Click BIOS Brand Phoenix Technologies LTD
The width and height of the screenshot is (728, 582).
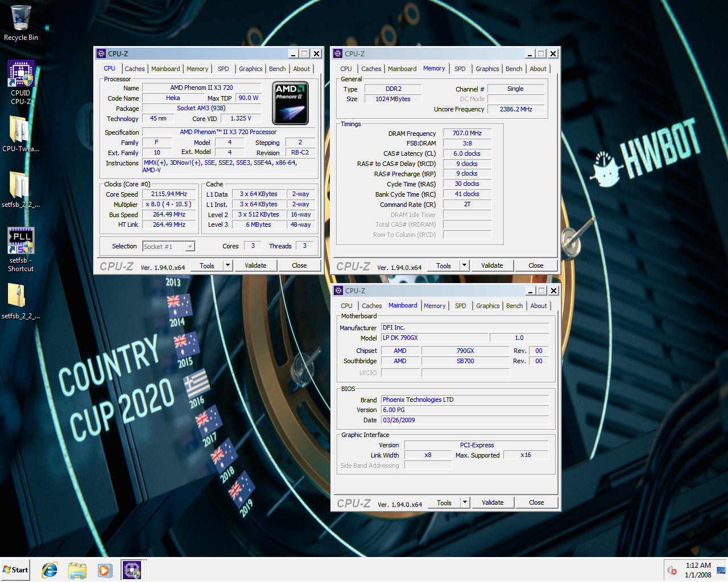[x=465, y=400]
